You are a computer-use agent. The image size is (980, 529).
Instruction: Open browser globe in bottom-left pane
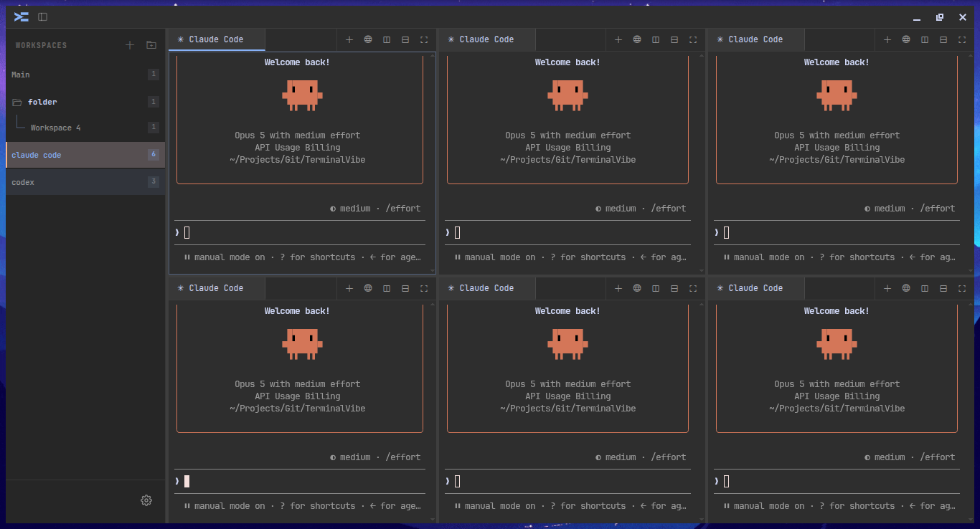[x=368, y=288]
